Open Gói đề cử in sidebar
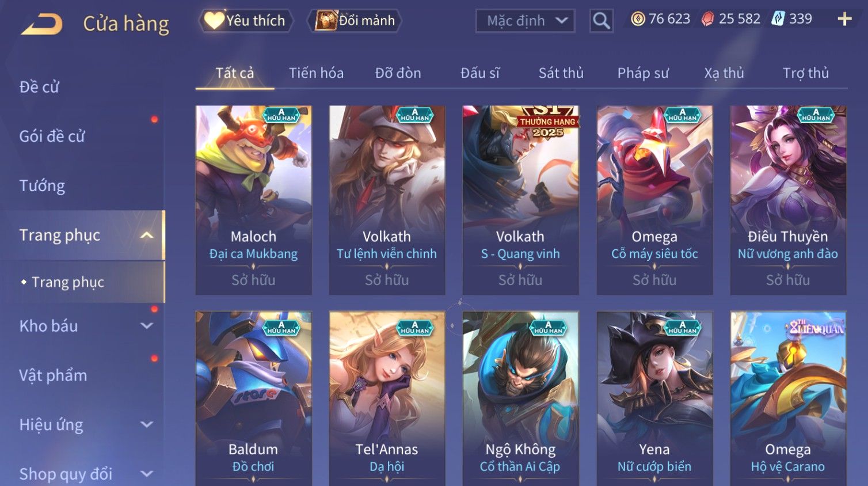Viewport: 868px width, 486px height. pos(52,136)
